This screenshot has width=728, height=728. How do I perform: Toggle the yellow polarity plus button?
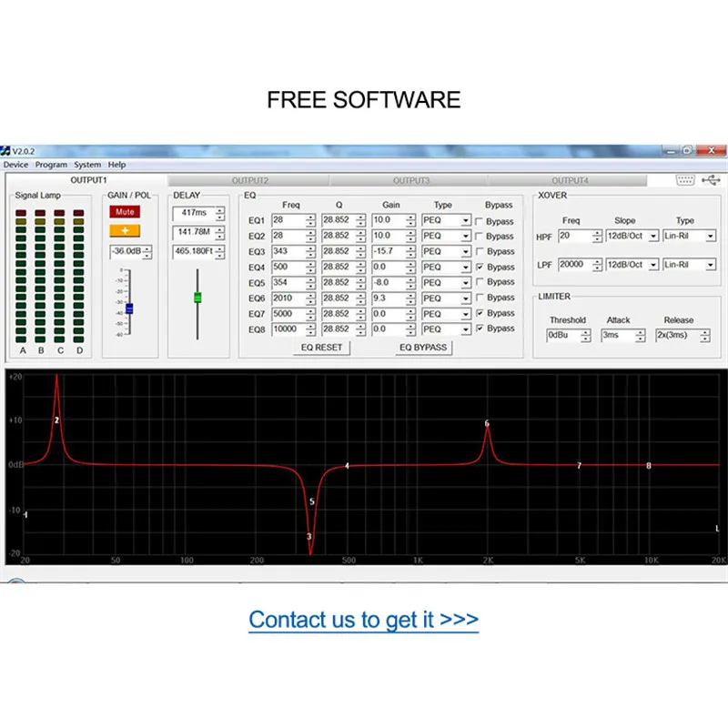tap(125, 231)
